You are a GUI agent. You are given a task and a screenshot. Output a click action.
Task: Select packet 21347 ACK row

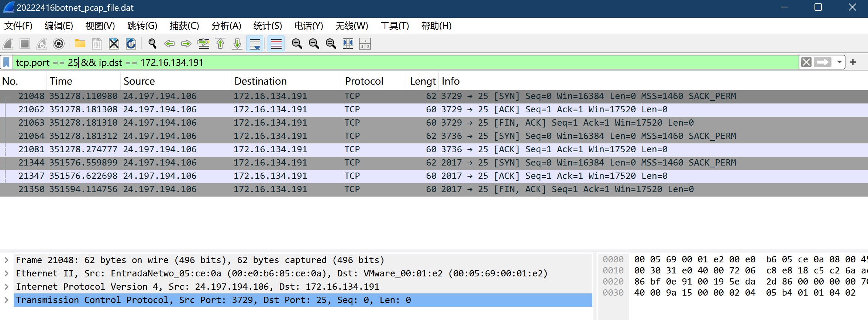coord(434,176)
